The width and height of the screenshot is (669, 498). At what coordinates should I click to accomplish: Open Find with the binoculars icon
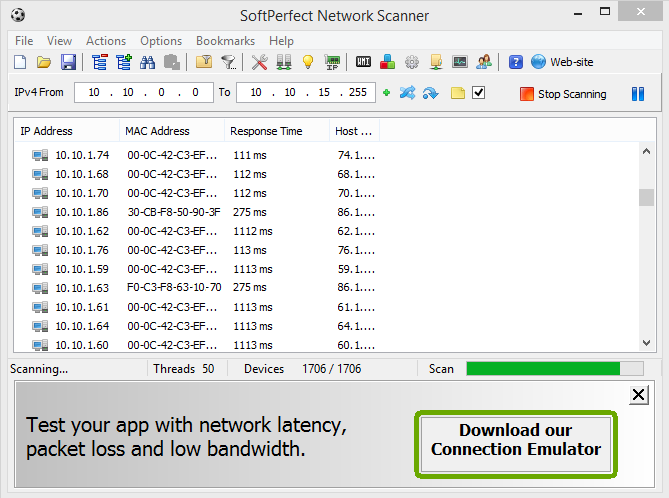148,62
